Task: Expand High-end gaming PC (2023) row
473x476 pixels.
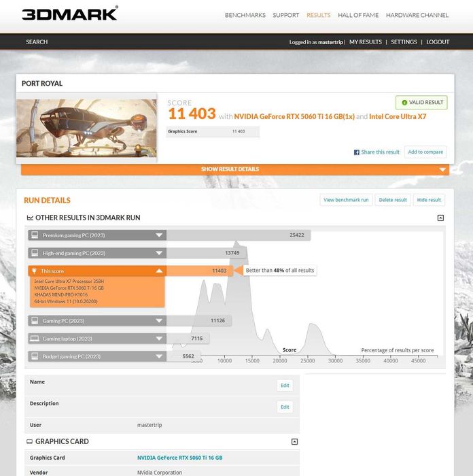Action: 97,253
